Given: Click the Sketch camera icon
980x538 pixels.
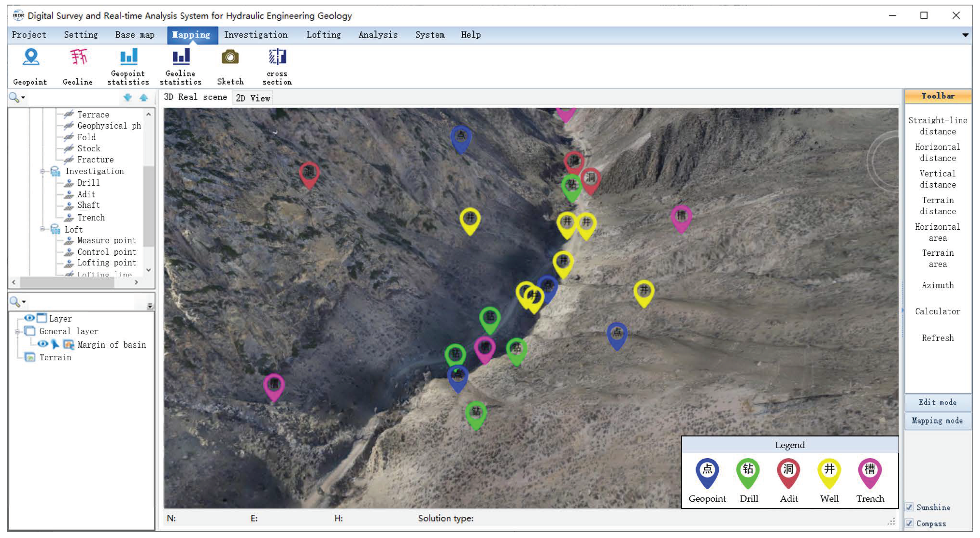Looking at the screenshot, I should coord(230,57).
